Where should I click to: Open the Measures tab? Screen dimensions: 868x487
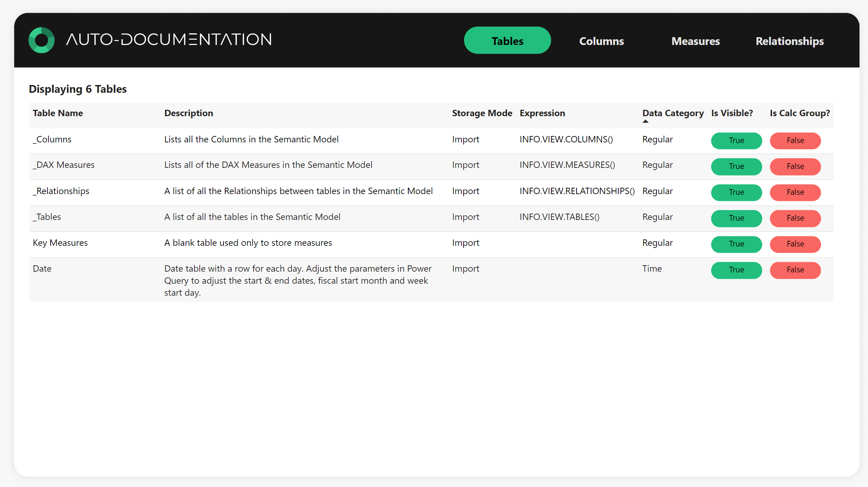[696, 41]
